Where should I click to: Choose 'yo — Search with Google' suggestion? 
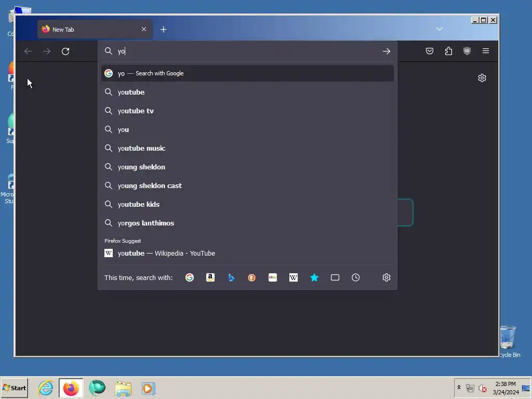[x=247, y=73]
